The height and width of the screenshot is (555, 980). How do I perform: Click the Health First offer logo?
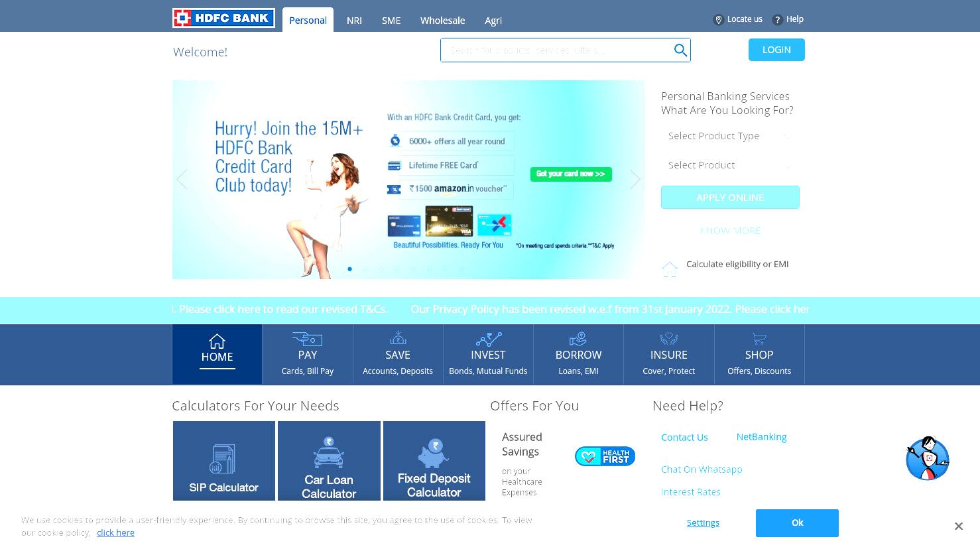605,456
